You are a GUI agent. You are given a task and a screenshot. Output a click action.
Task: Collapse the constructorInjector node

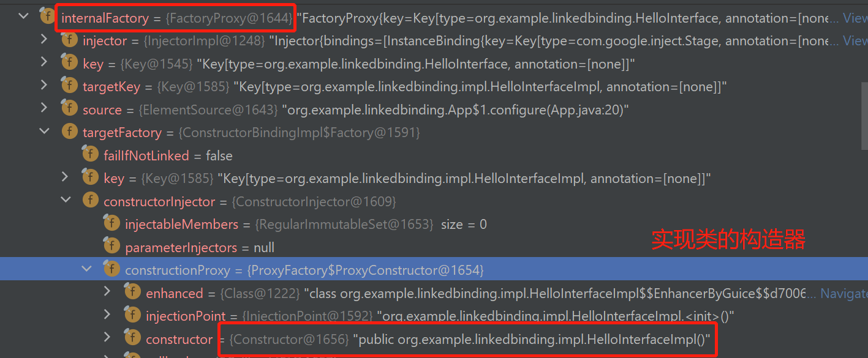(65, 200)
